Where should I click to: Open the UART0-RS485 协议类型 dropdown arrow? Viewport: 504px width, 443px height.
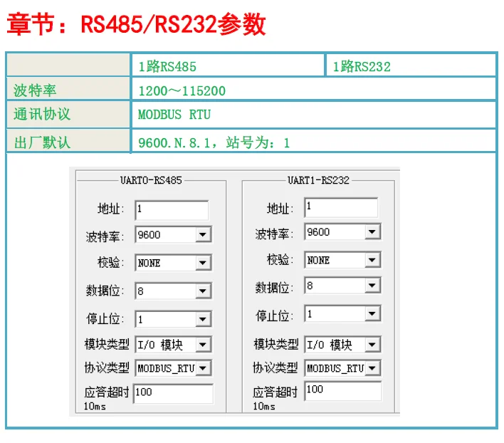tap(203, 368)
